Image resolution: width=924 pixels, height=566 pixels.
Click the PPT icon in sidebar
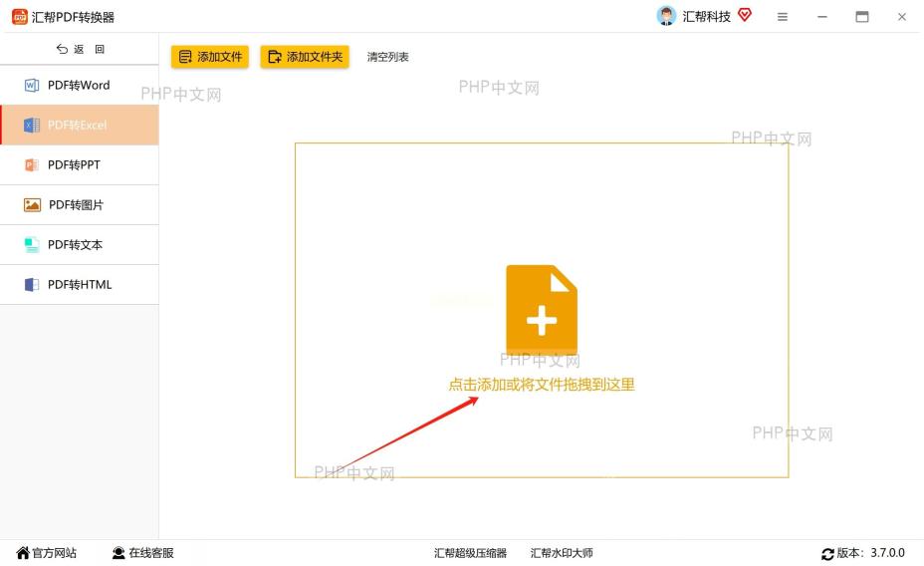31,165
